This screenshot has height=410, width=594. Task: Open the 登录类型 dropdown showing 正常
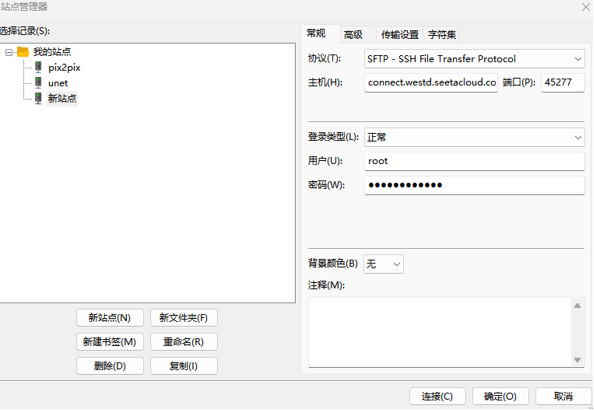(x=474, y=138)
